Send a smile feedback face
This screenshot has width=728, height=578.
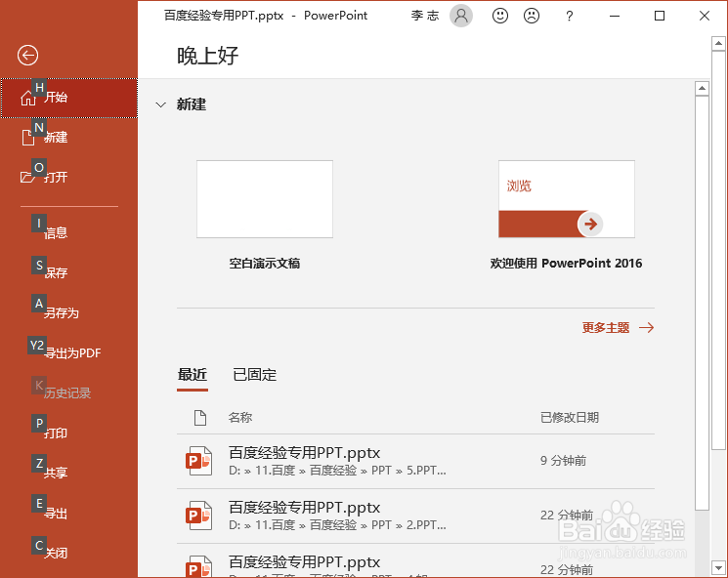click(500, 16)
